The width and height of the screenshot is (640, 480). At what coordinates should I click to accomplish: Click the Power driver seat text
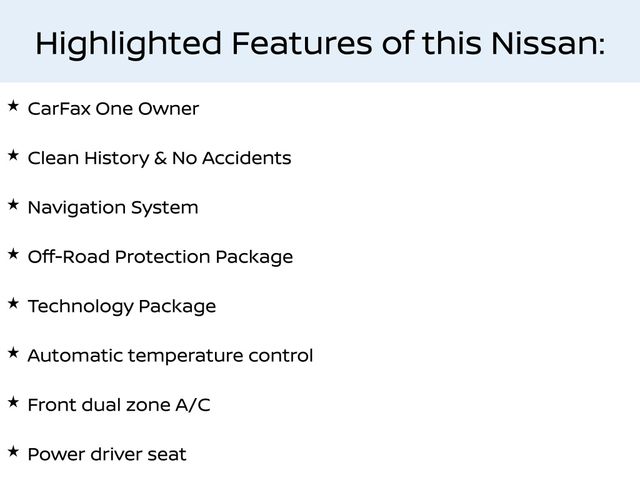106,455
